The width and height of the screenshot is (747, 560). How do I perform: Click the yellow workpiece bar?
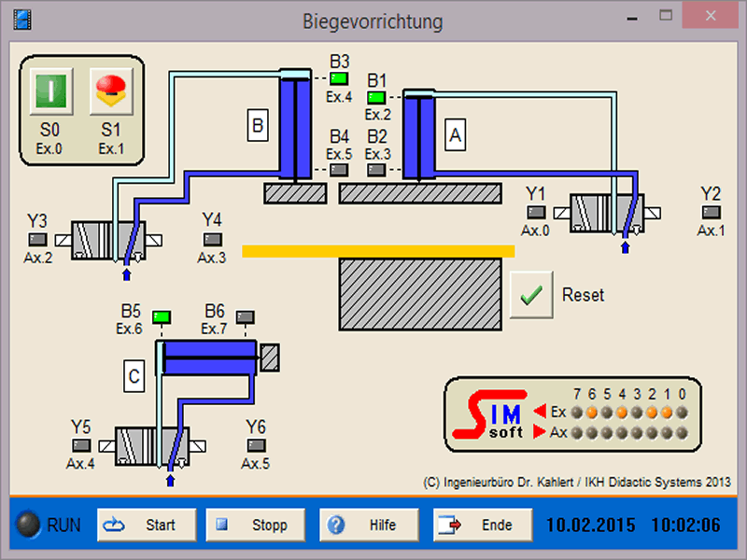pos(378,250)
